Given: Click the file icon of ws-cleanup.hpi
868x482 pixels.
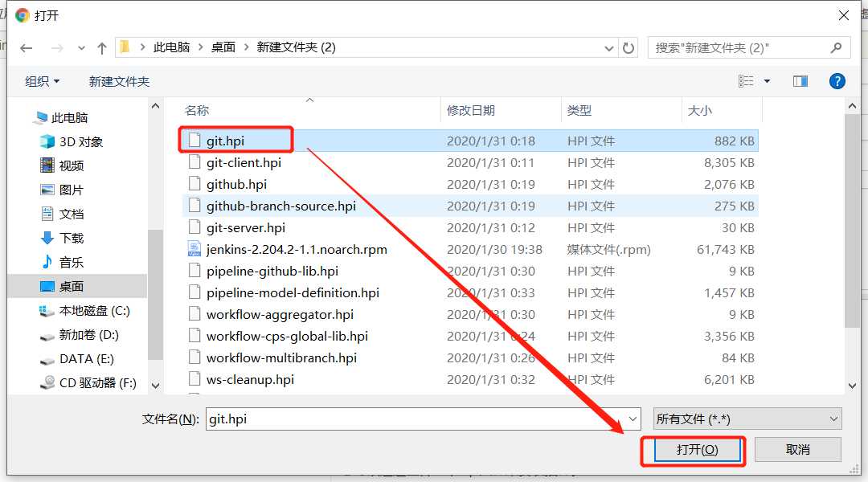Looking at the screenshot, I should click(194, 379).
